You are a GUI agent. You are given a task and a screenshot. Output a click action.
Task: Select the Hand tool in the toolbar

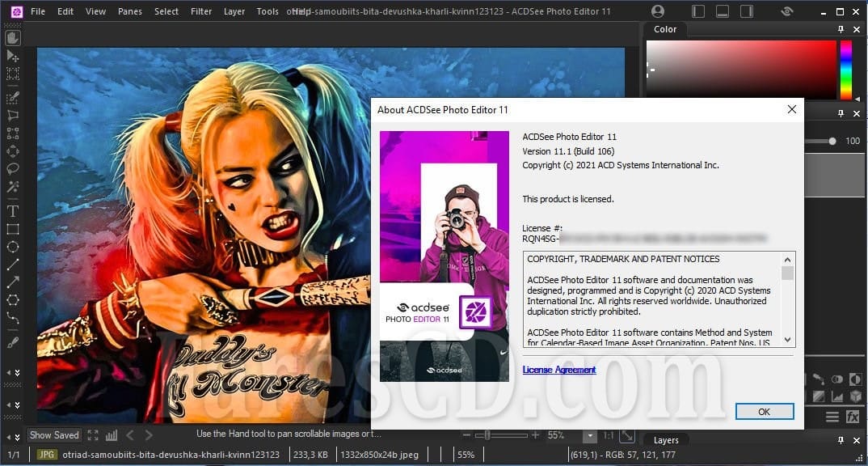[x=13, y=38]
